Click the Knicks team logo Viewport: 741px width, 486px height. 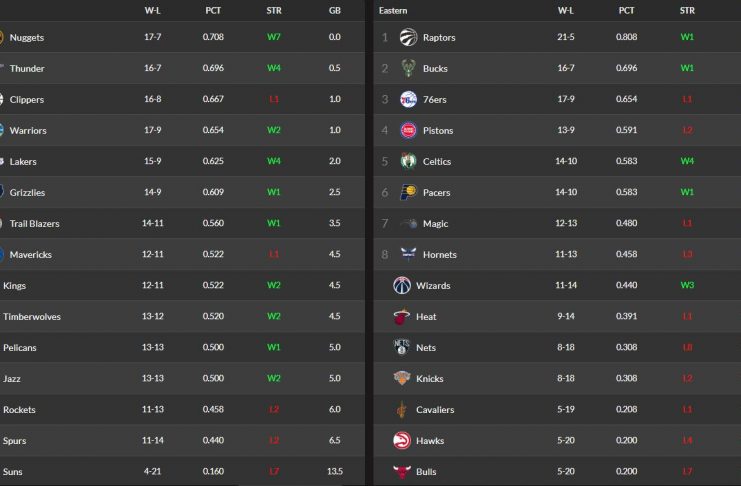[x=402, y=379]
